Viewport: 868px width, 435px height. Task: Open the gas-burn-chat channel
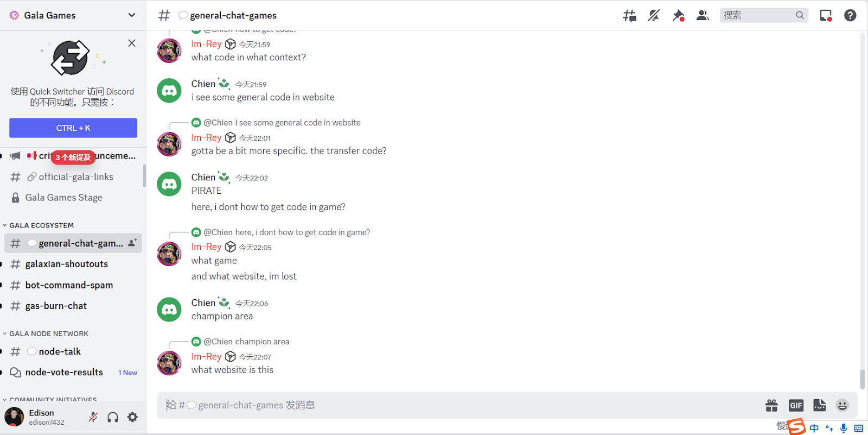pos(56,306)
